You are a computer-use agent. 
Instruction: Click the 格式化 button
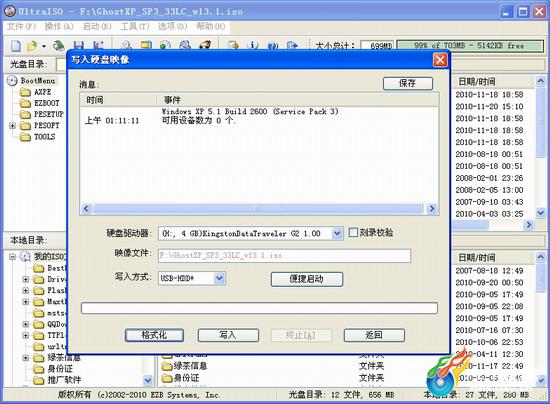[154, 335]
